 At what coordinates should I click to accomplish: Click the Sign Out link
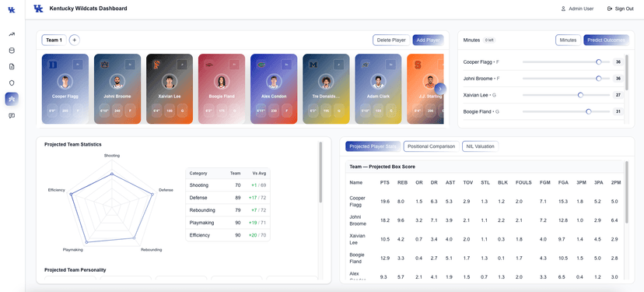[x=620, y=9]
